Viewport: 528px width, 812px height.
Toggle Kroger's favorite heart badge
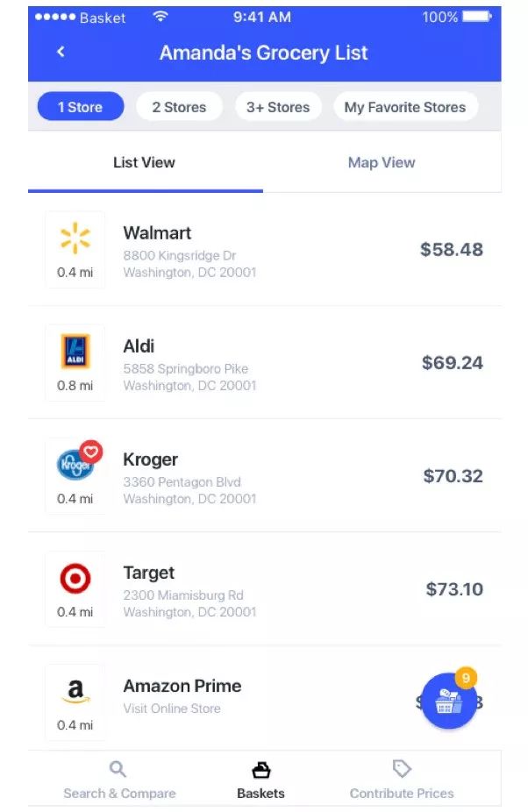point(91,452)
